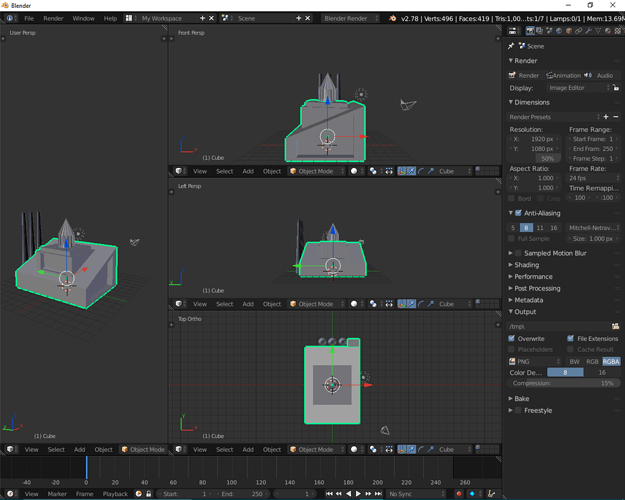Click the record keyframe button
The image size is (625, 500).
point(459,494)
